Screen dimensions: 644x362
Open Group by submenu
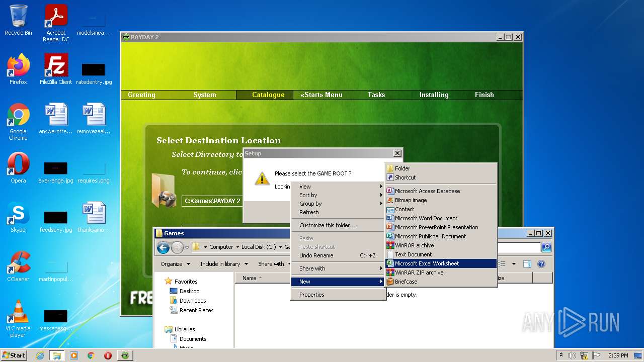point(338,204)
